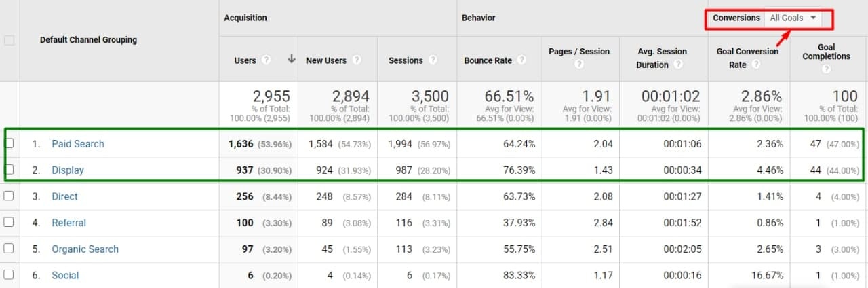Open the Paid Search channel link
This screenshot has width=868, height=288.
(x=78, y=144)
